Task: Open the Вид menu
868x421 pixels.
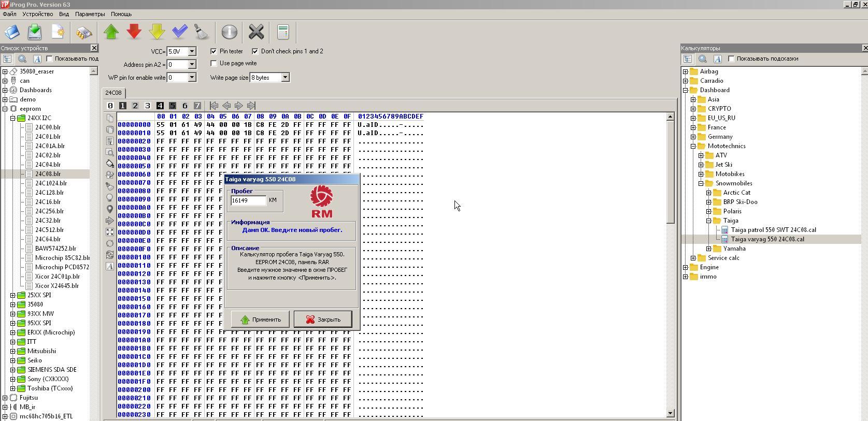Action: pos(64,14)
